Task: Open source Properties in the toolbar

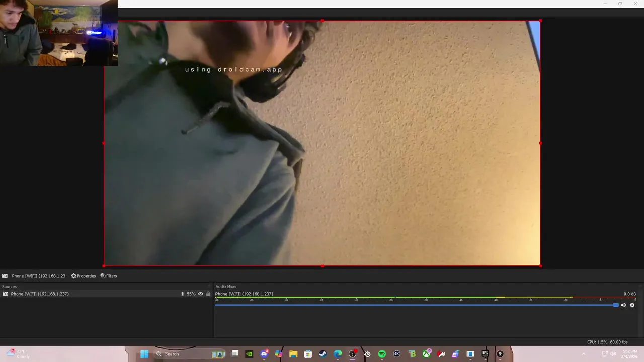Action: click(x=84, y=276)
